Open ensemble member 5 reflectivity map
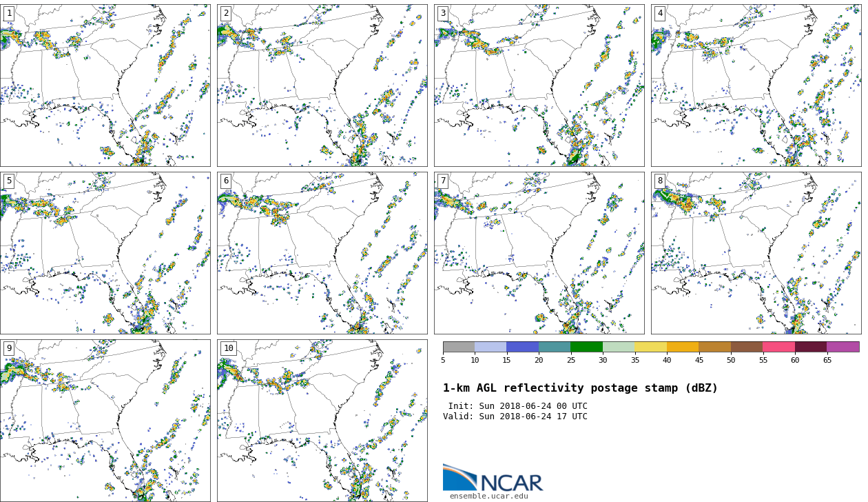868x502 pixels. 105,253
